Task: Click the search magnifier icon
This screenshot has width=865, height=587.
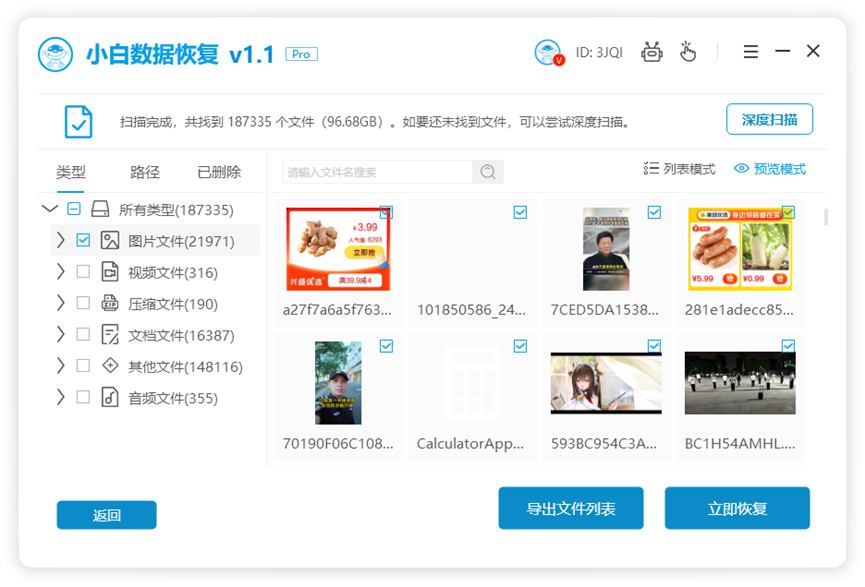Action: (x=488, y=172)
